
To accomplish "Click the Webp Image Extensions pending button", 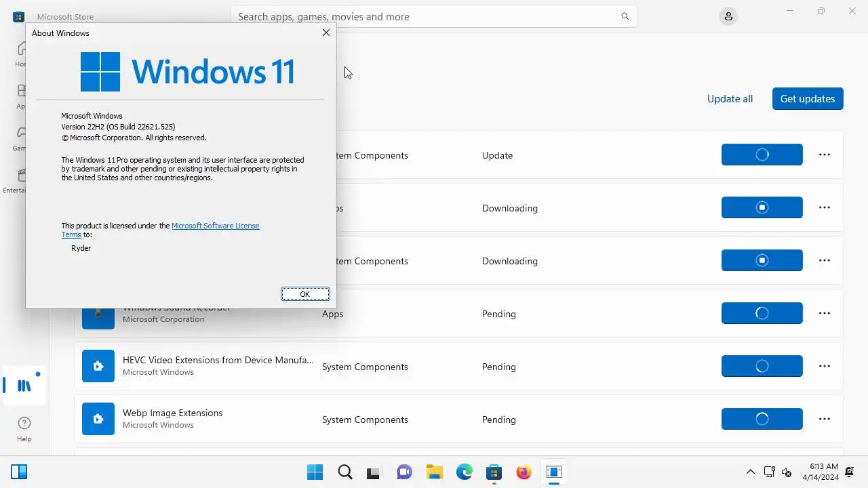I will (762, 419).
